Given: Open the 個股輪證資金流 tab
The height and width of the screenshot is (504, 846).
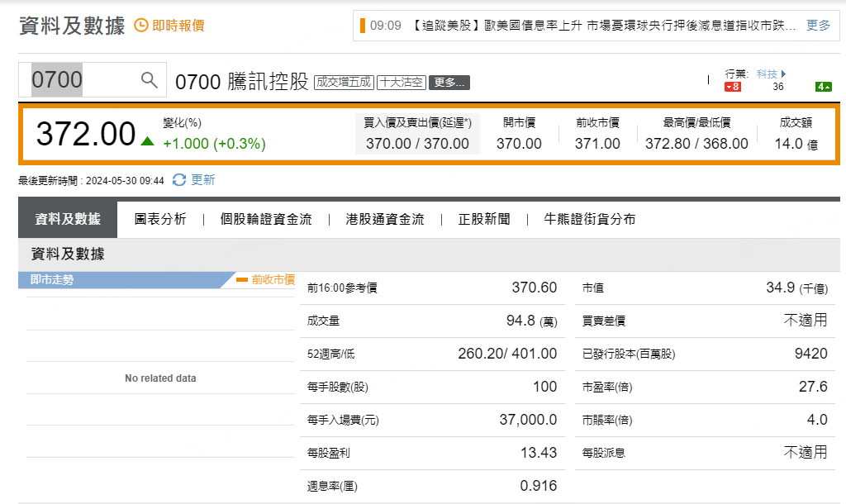Looking at the screenshot, I should 266,219.
